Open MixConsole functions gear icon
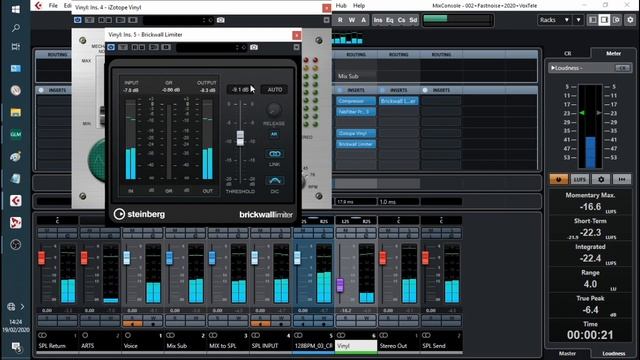640x360 pixels. (x=631, y=20)
